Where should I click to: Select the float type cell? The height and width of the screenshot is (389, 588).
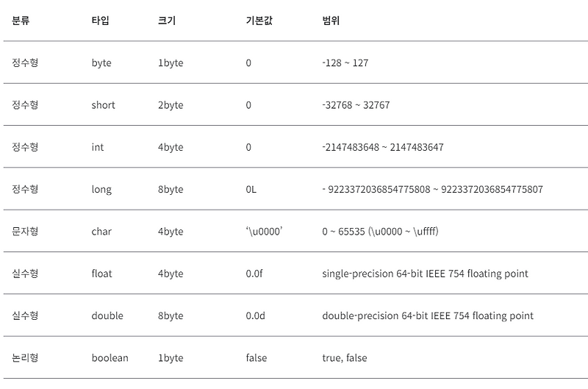(101, 274)
